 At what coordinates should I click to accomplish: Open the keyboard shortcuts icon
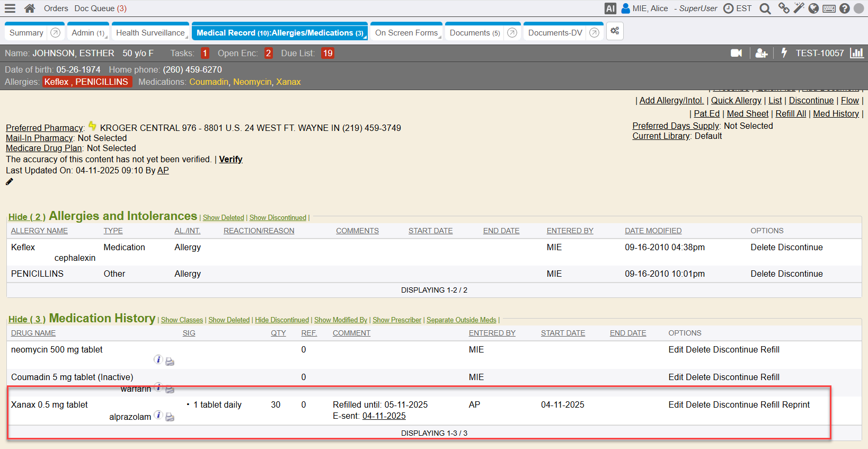pos(829,8)
